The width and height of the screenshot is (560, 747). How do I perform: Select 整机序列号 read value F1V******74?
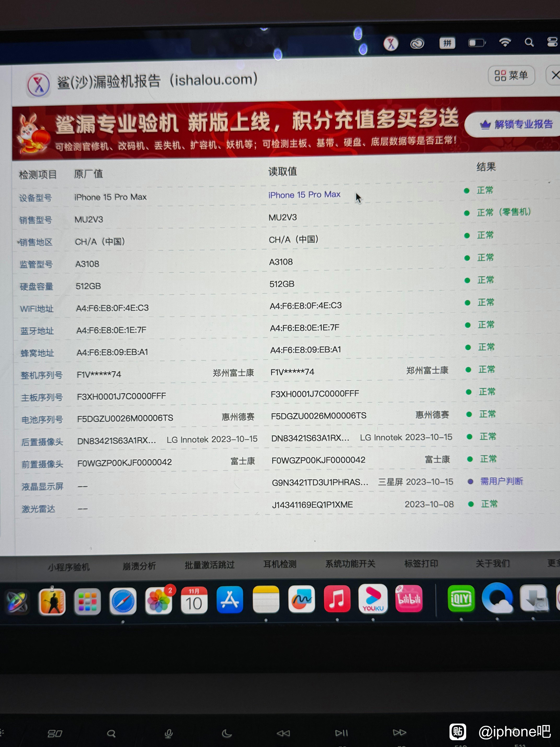click(x=292, y=372)
